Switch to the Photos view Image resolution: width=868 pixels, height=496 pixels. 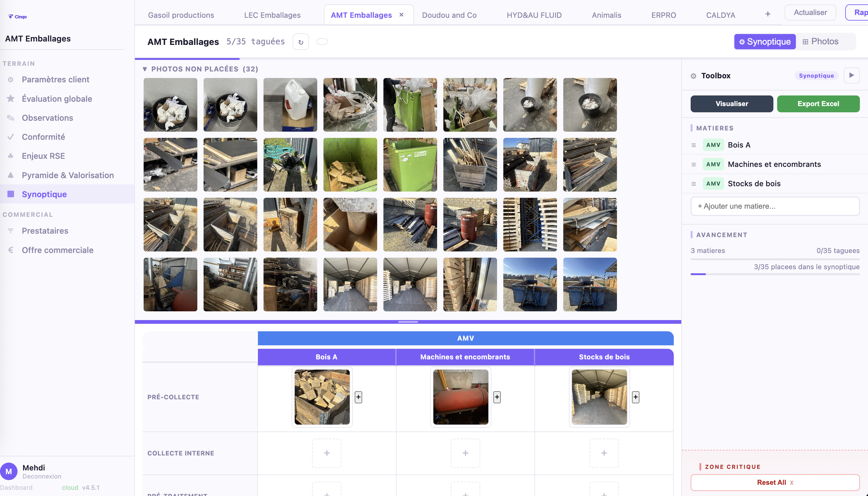820,41
